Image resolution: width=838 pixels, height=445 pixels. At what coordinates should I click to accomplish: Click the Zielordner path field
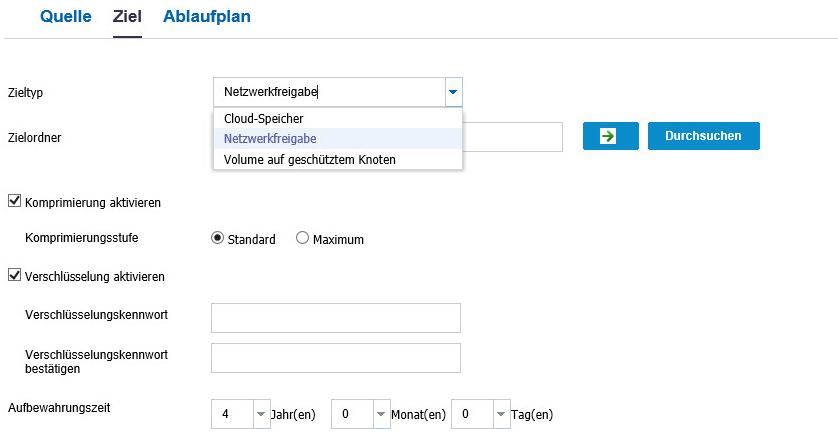[x=512, y=137]
